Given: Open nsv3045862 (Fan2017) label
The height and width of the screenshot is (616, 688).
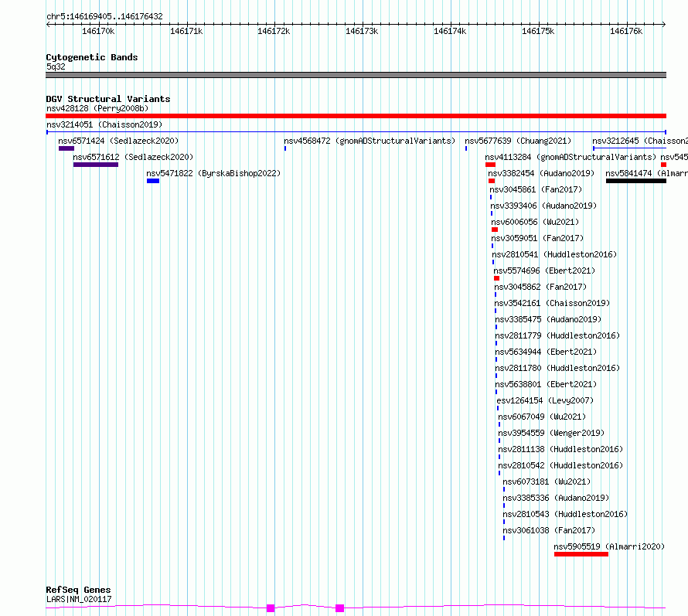Looking at the screenshot, I should pyautogui.click(x=540, y=287).
